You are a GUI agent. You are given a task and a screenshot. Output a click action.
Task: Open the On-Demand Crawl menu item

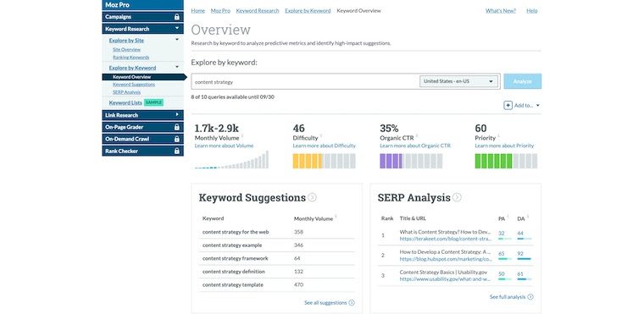[143, 139]
